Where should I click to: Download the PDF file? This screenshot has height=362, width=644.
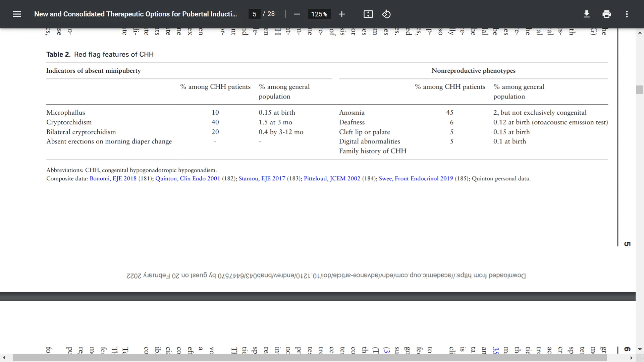point(586,14)
